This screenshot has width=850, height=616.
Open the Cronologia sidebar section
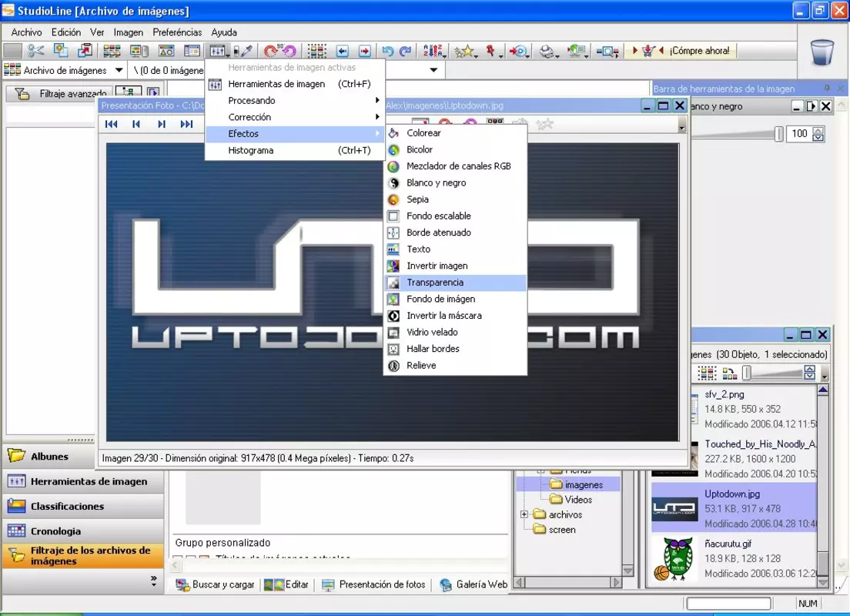pos(83,531)
